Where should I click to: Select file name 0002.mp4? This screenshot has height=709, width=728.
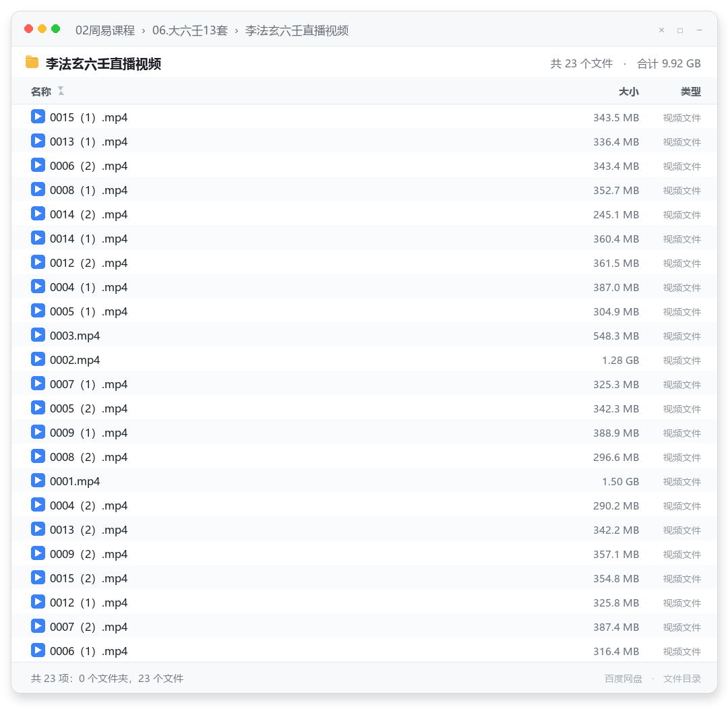tap(75, 360)
